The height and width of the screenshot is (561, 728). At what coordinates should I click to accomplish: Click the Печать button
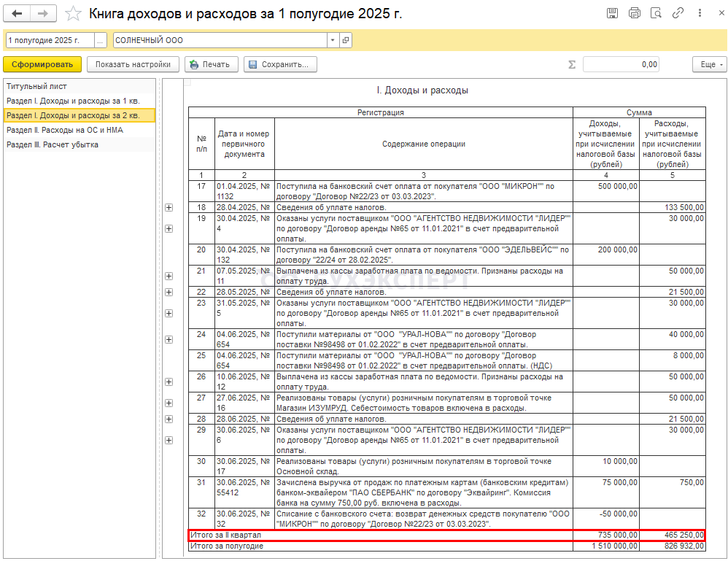point(212,64)
